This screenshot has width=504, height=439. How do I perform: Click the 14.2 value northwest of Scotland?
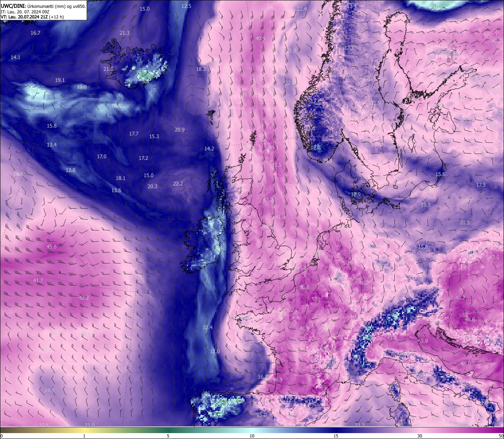coord(209,148)
